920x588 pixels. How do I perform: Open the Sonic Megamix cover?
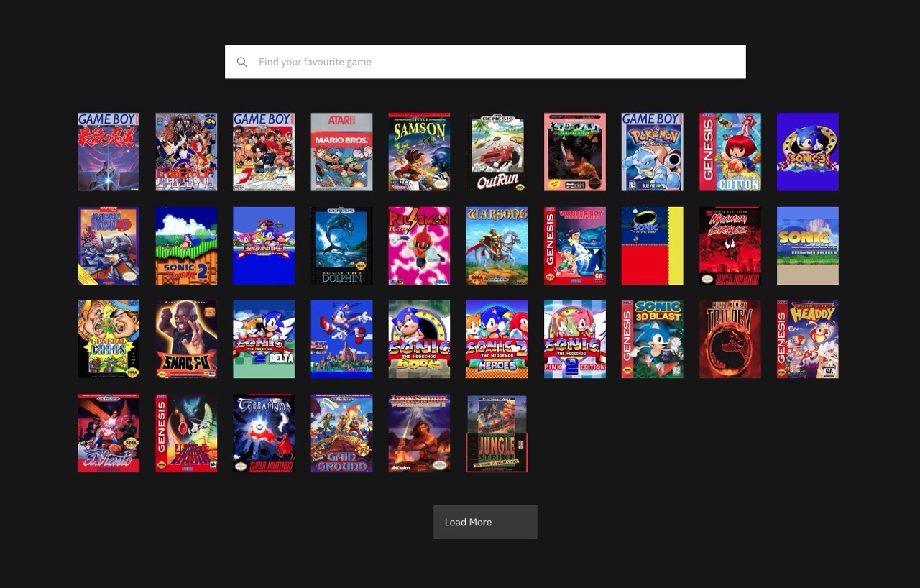tap(808, 246)
